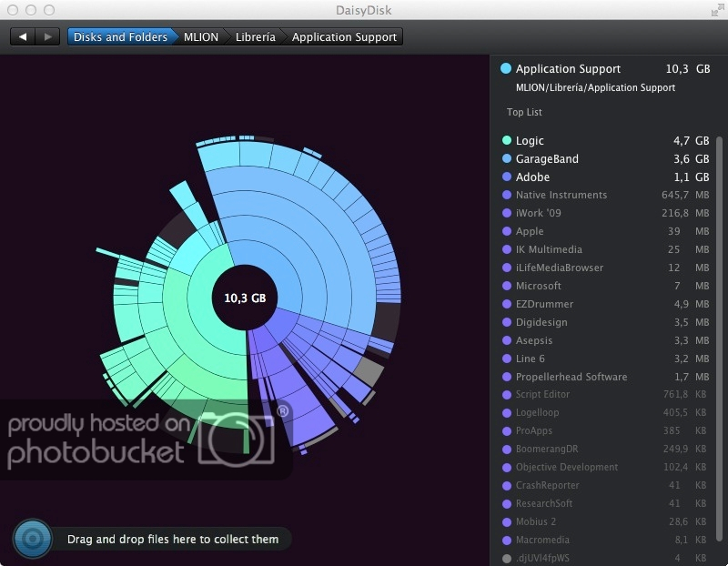Image resolution: width=728 pixels, height=566 pixels.
Task: Open the Propellerhead Software entry
Action: click(x=571, y=377)
